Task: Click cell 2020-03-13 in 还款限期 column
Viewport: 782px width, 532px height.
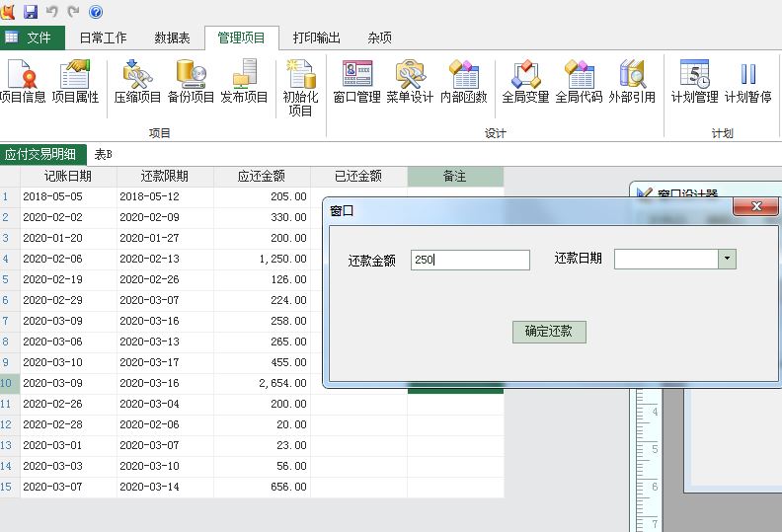Action: pyautogui.click(x=165, y=342)
